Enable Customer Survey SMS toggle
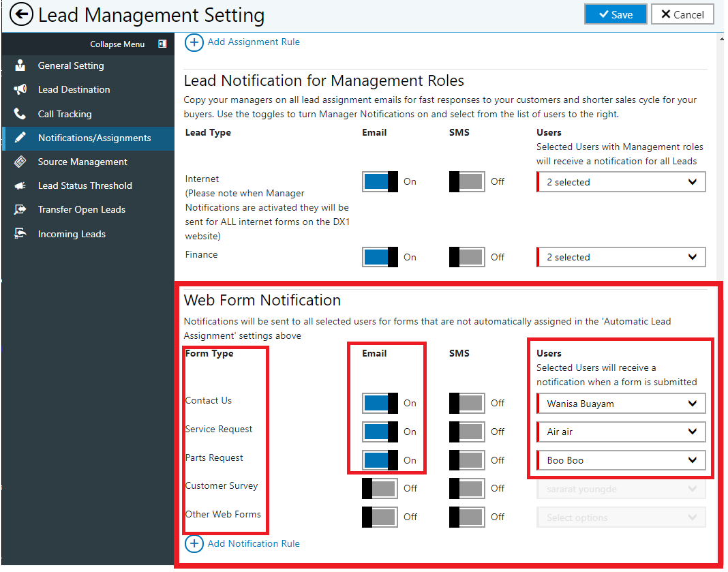Screen dimensions: 728x572 (467, 488)
